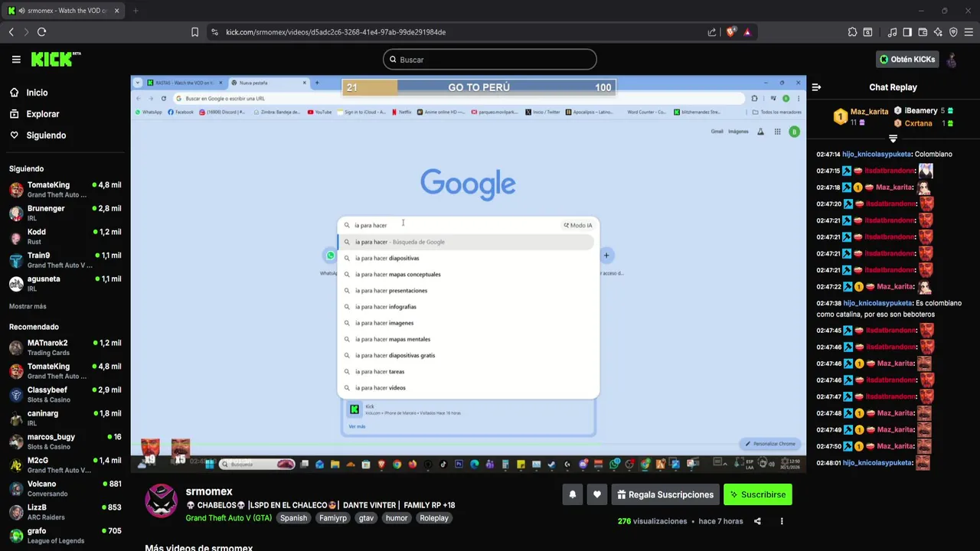The image size is (980, 551).
Task: Click the browser URL address bar
Action: (459, 32)
